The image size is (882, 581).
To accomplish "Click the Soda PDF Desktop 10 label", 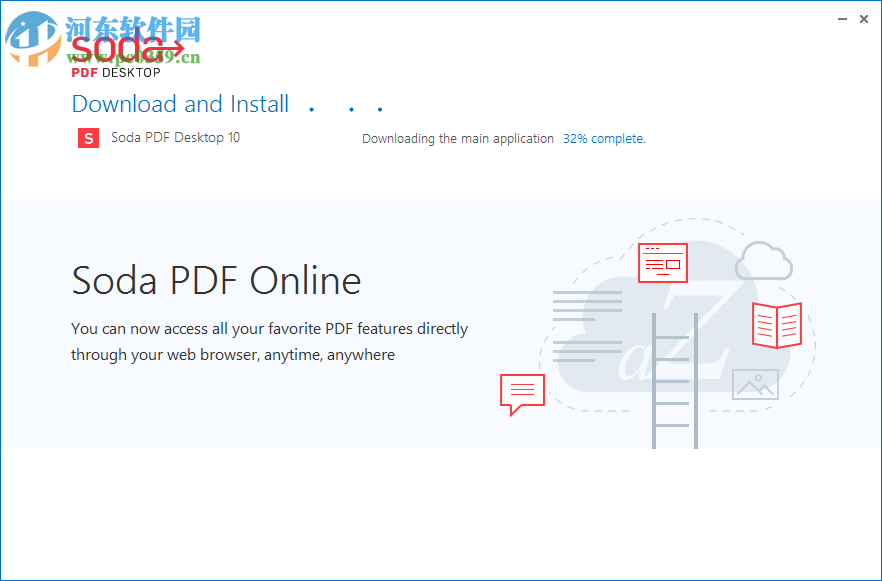I will click(175, 138).
